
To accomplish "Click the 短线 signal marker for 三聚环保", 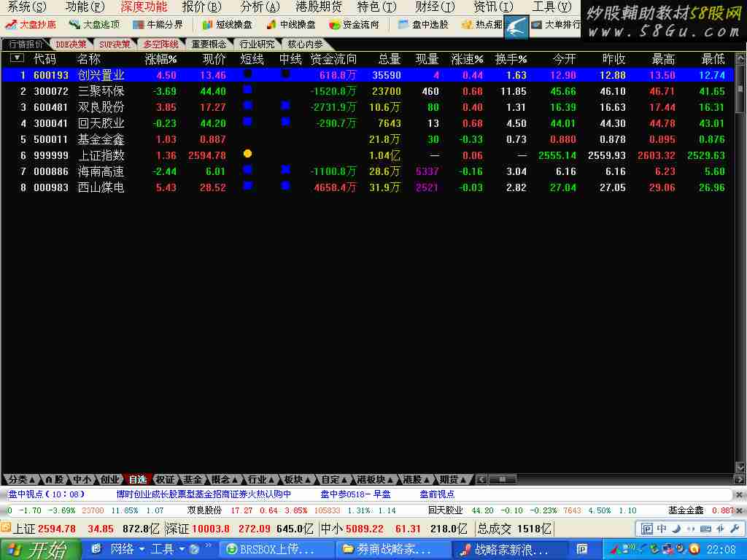I will [247, 90].
